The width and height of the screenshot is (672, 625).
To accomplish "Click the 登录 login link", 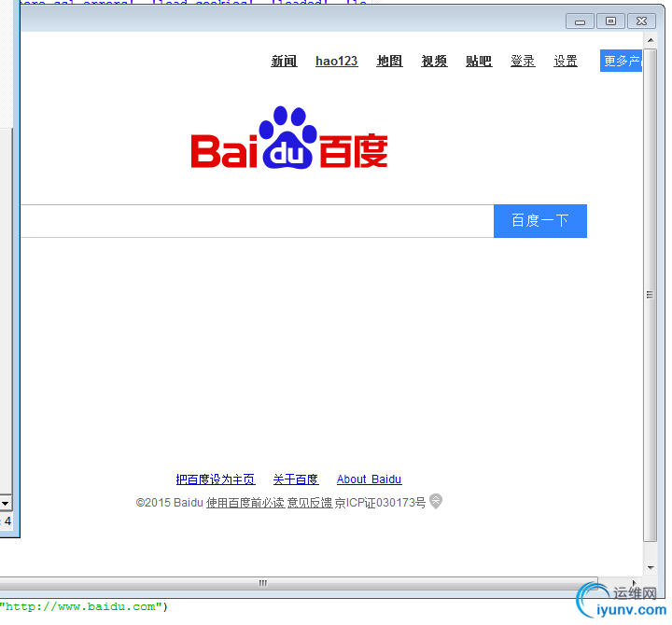I will click(523, 62).
